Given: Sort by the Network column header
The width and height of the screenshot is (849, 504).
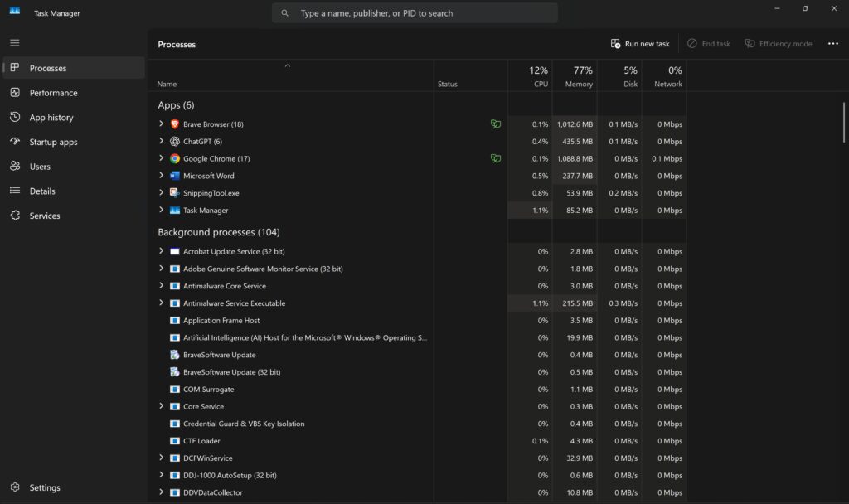Looking at the screenshot, I should tap(664, 75).
